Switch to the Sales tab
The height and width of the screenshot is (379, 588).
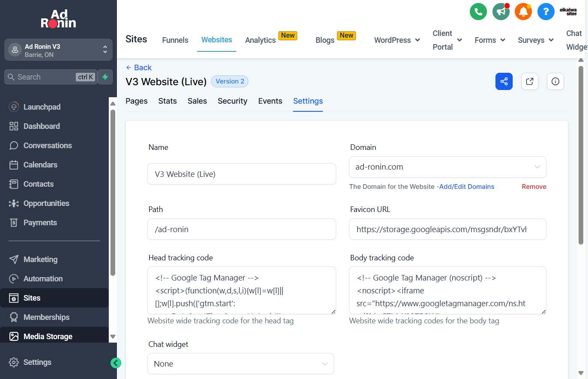point(197,101)
